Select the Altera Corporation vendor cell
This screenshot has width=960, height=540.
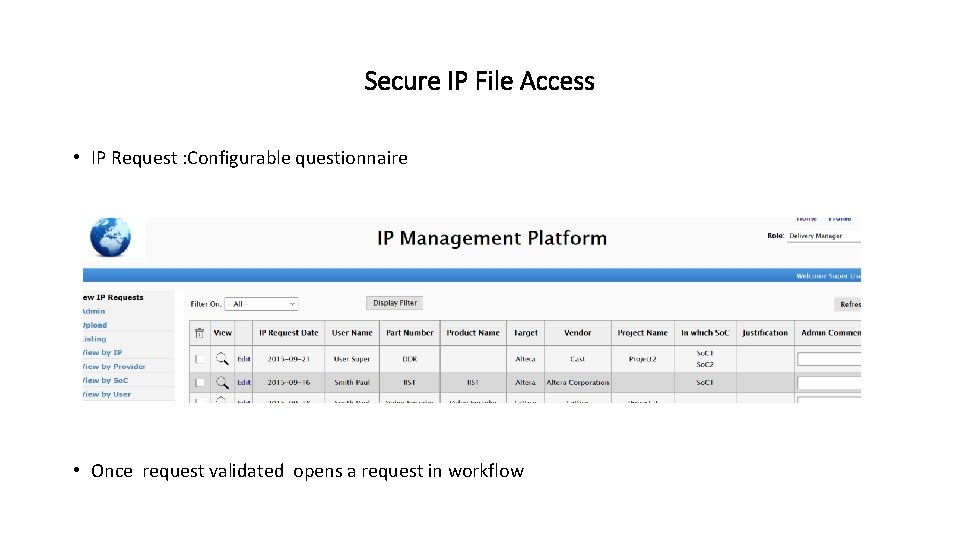(577, 383)
